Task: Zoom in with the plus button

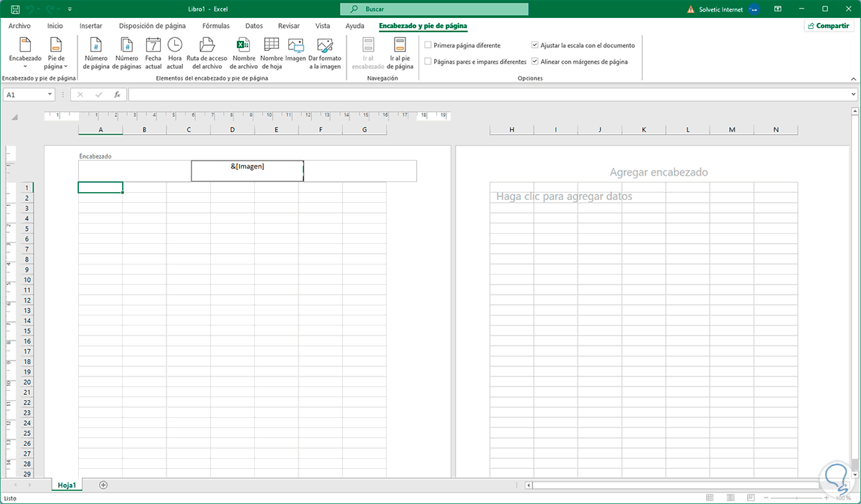Action: [828, 498]
